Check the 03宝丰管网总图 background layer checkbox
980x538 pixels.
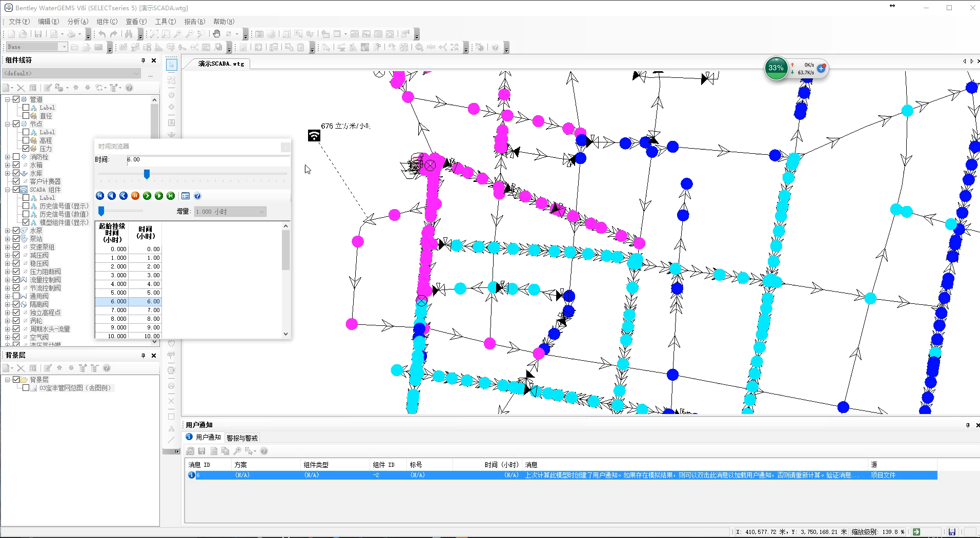[26, 388]
